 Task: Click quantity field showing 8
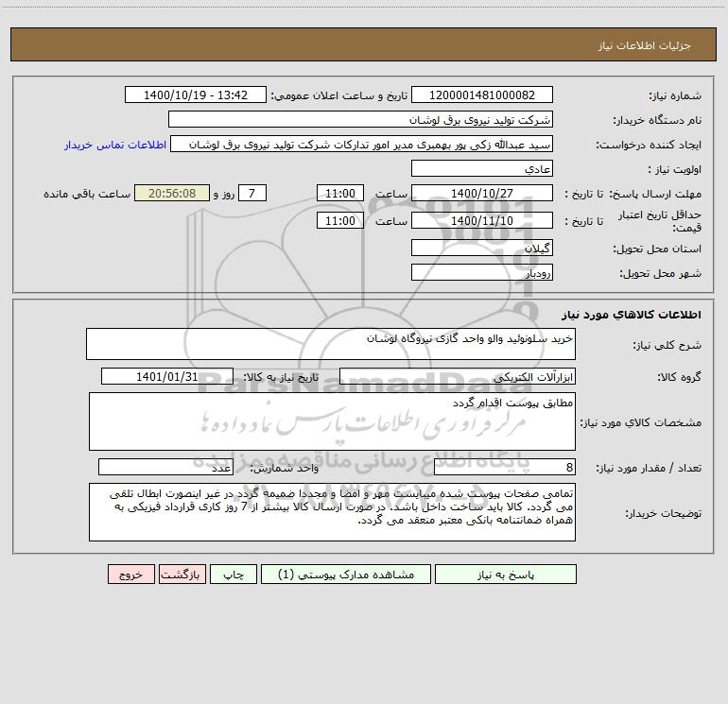pos(505,467)
